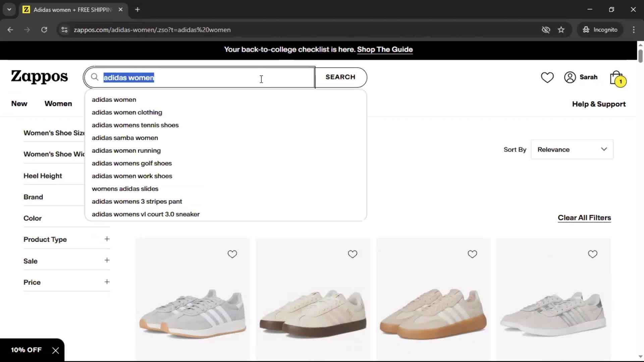Click Clear All Filters link
644x362 pixels.
(584, 218)
